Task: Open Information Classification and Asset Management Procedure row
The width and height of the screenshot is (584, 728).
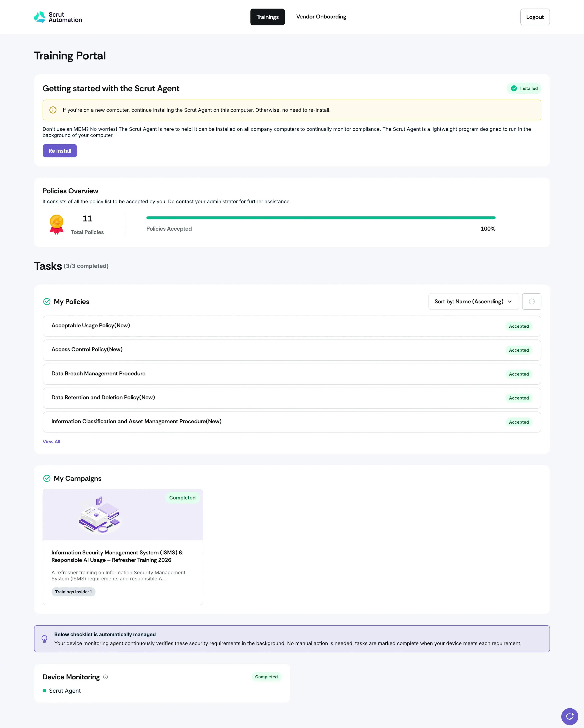Action: (292, 422)
